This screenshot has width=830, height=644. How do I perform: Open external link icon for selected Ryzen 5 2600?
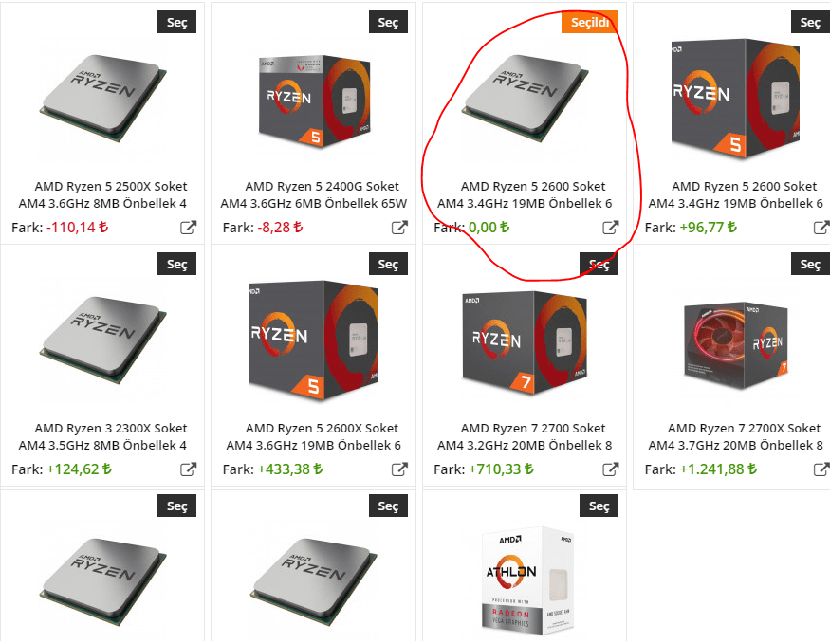610,228
